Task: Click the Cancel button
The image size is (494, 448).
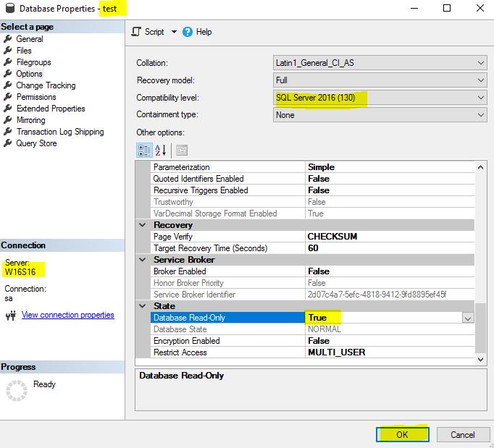Action: pos(462,435)
